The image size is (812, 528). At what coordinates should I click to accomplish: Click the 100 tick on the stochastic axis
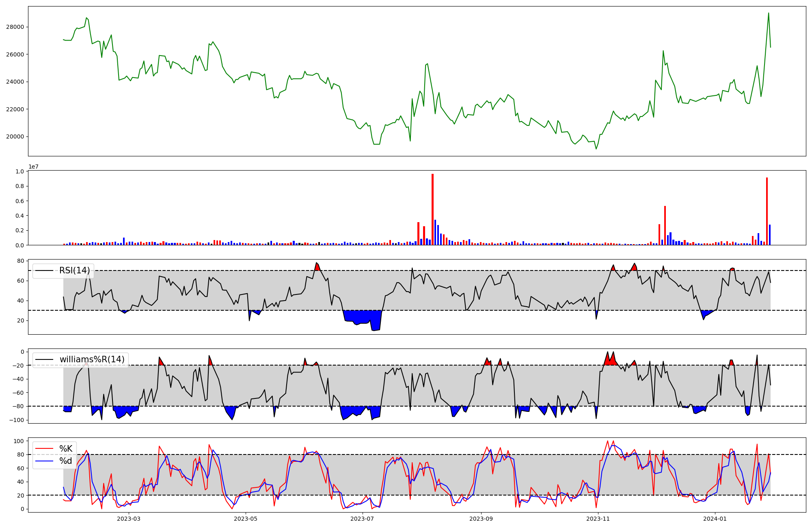tap(19, 441)
